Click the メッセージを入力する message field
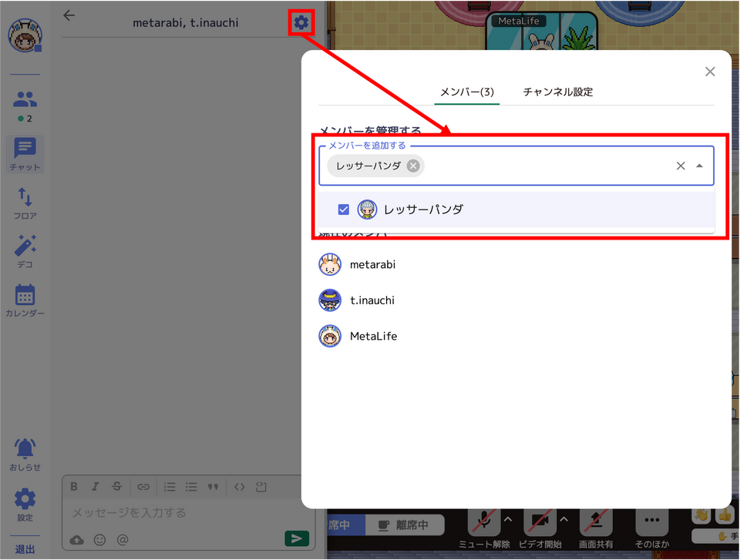Screen dimensions: 740x560 (187, 513)
